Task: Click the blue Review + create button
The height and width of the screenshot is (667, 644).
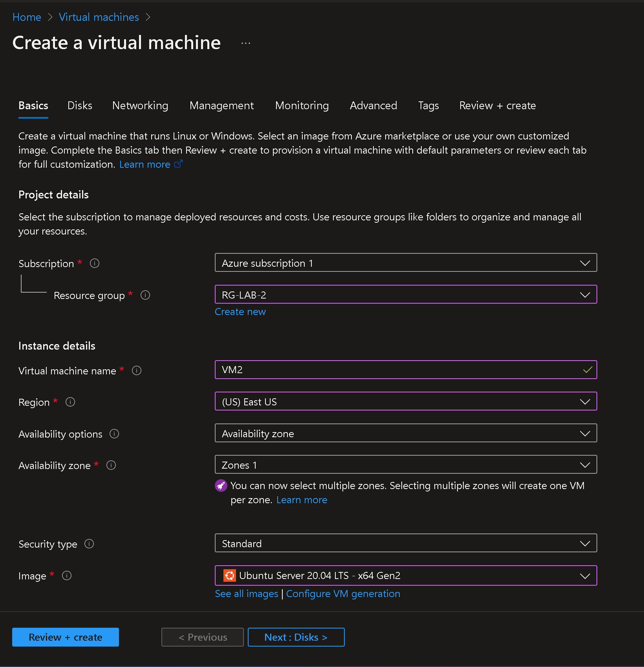Action: [x=66, y=637]
